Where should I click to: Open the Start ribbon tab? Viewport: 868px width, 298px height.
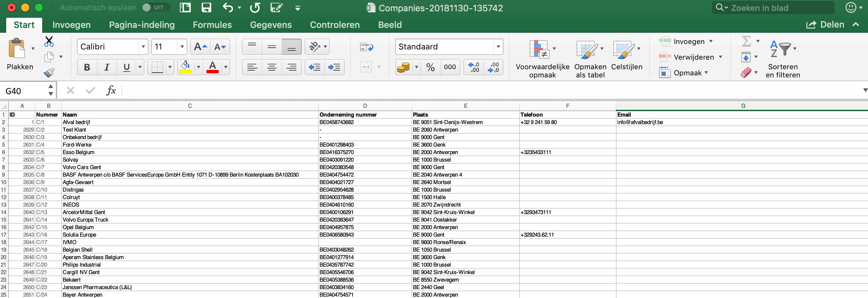click(24, 25)
